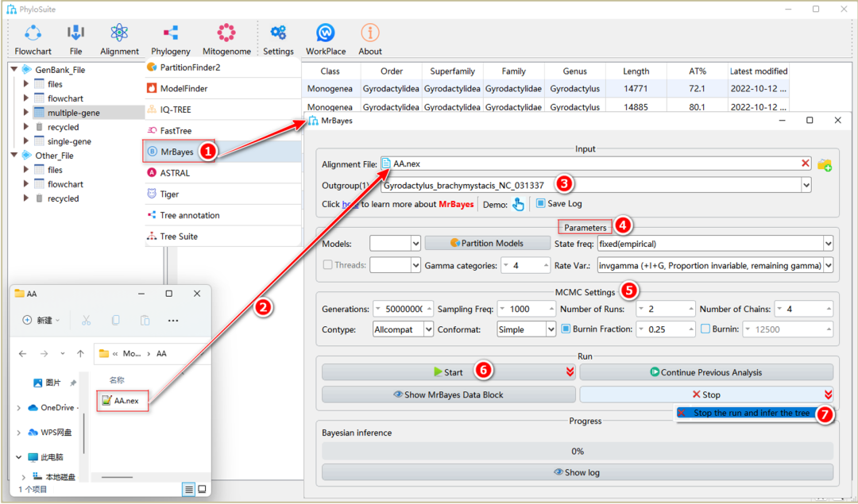
Task: Switch AA window to details list view
Action: point(189,489)
